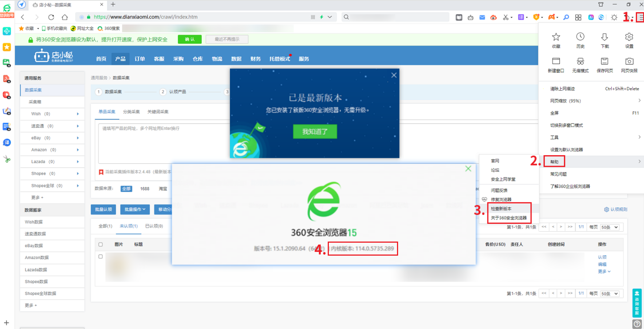Expand the Lazada collection box arrow

pos(78,162)
